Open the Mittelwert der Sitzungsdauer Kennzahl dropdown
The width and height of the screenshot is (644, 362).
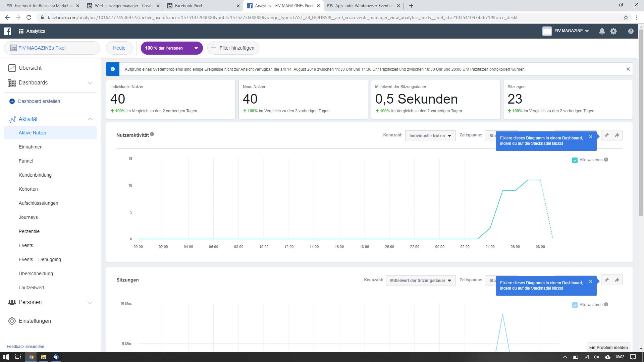click(x=421, y=281)
